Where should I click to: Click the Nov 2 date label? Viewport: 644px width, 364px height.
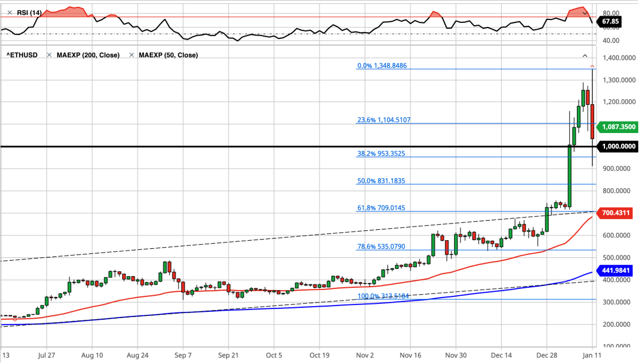[365, 355]
